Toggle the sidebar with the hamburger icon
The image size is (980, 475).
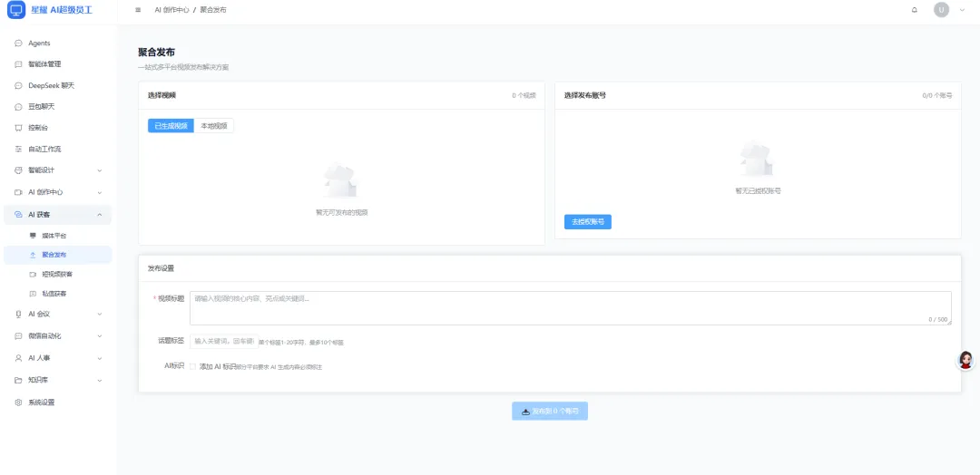coord(138,10)
